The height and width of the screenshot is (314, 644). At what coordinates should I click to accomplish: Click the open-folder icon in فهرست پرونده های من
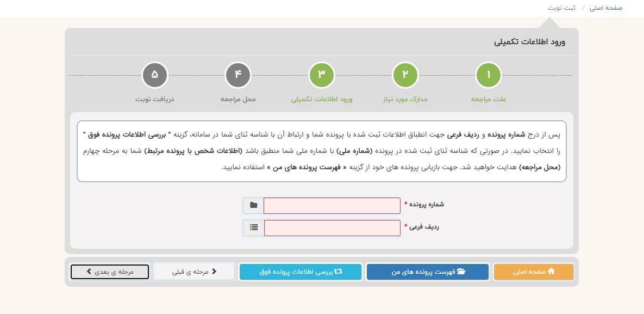tap(461, 272)
